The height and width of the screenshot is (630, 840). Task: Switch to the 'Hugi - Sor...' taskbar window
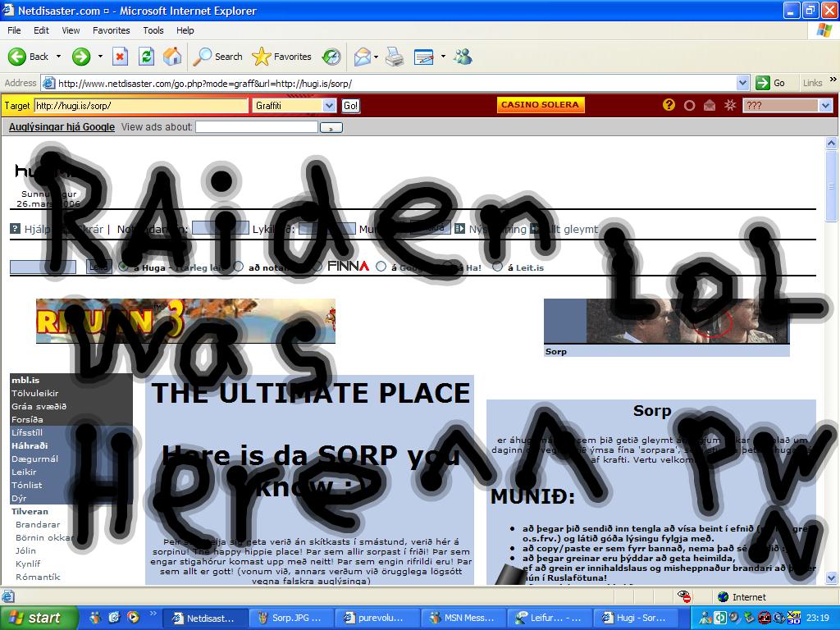[x=636, y=618]
